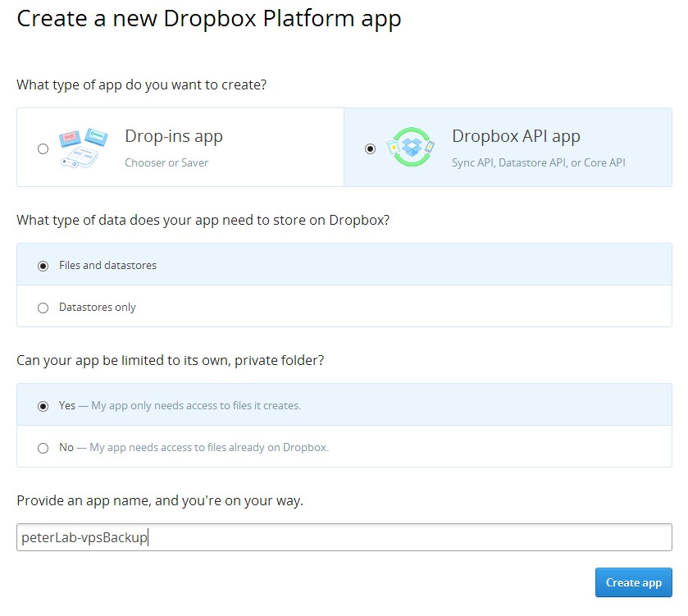The width and height of the screenshot is (688, 616).
Task: Choose the Files and datastores radio option
Action: pos(43,266)
